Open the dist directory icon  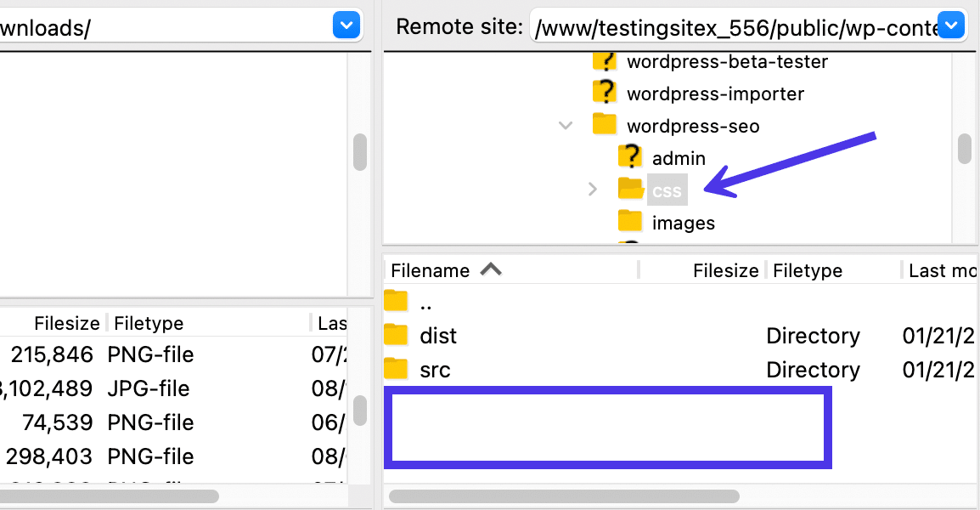[x=396, y=335]
